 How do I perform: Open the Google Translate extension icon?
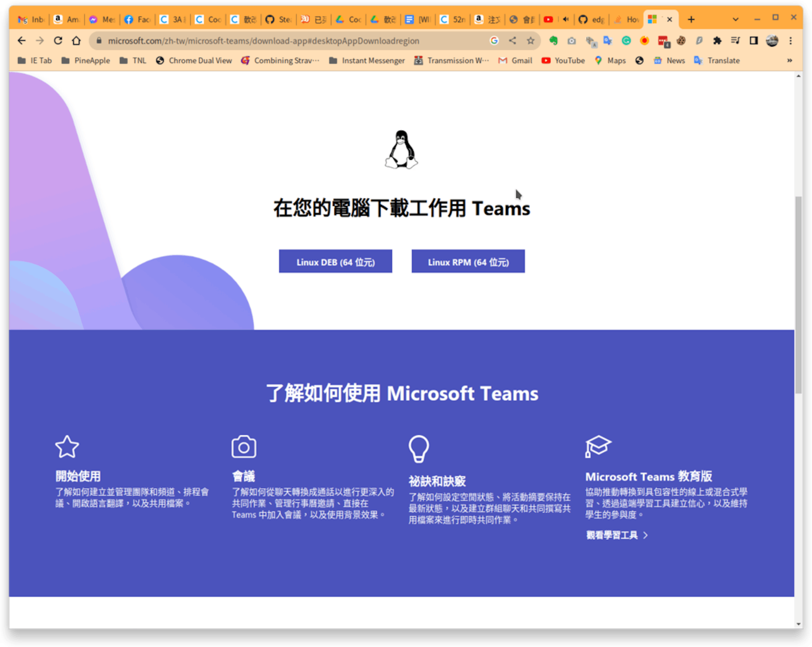tap(608, 41)
